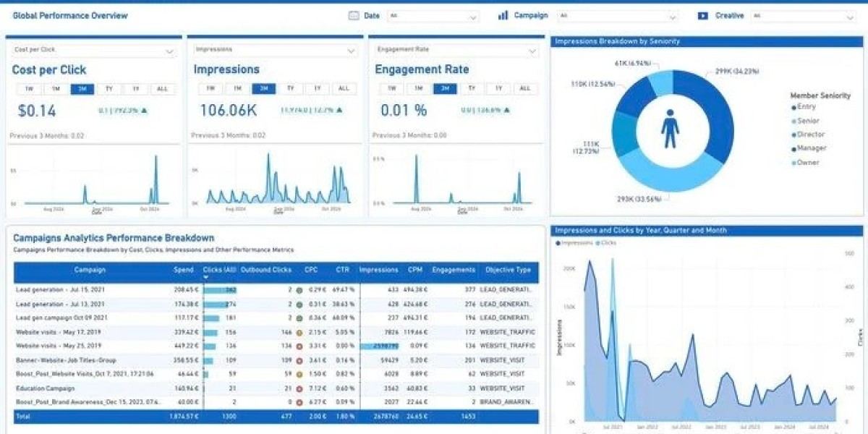The image size is (868, 434).
Task: Click the highlighted impressions bar for Website visits May 25
Action: [380, 346]
